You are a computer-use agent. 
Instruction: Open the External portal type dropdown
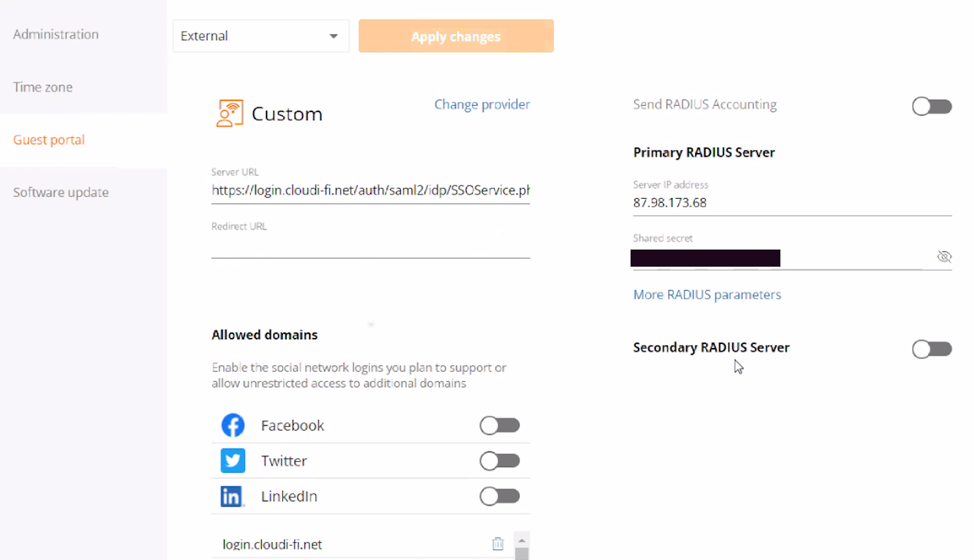click(x=261, y=36)
